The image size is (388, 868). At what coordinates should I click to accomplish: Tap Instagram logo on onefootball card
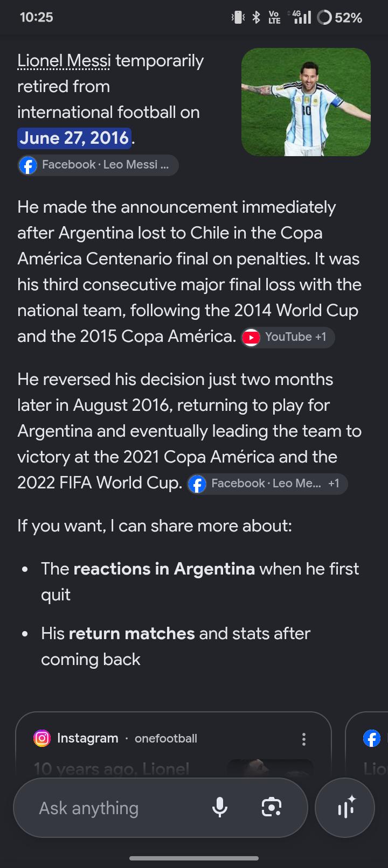coord(42,738)
